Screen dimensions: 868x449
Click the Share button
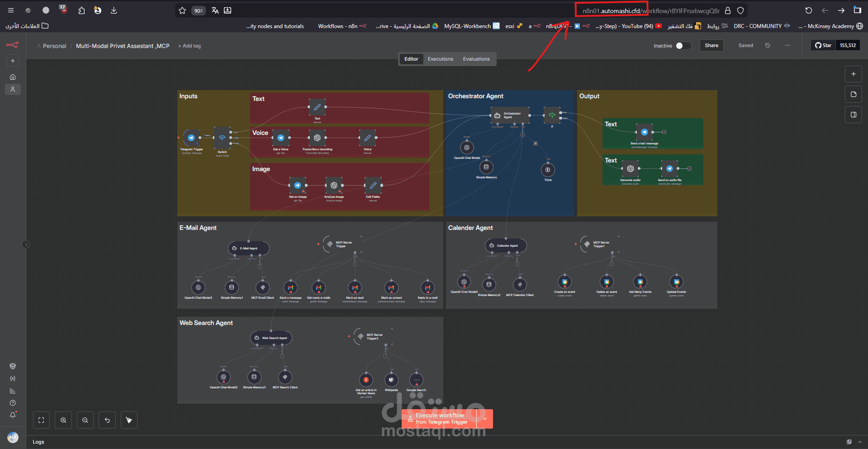coord(711,45)
